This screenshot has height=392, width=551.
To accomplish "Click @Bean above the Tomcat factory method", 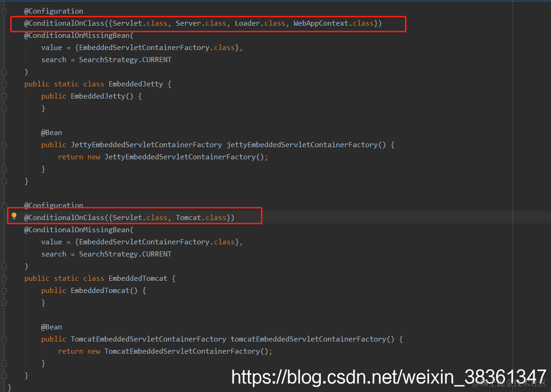I will [51, 327].
